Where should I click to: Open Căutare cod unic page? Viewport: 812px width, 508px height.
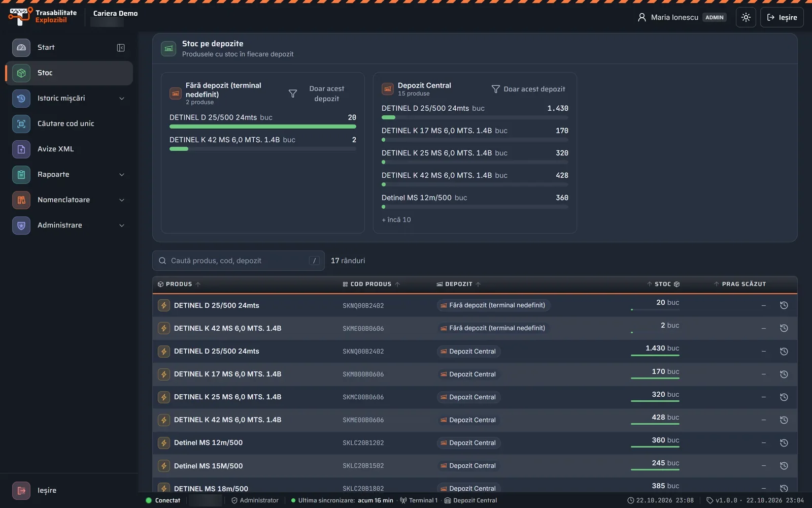[x=70, y=124]
